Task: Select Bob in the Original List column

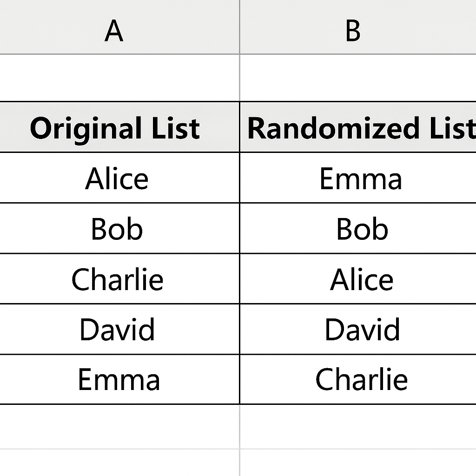Action: pos(117,229)
